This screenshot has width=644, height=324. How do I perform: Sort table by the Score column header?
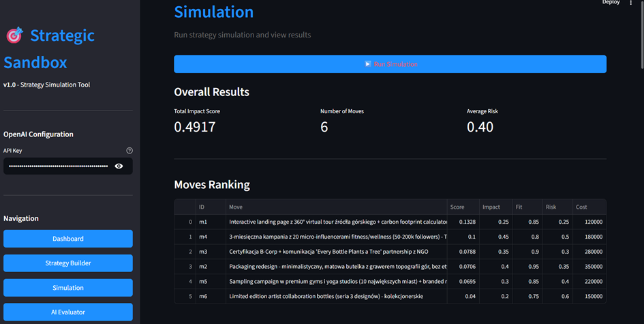[463, 207]
